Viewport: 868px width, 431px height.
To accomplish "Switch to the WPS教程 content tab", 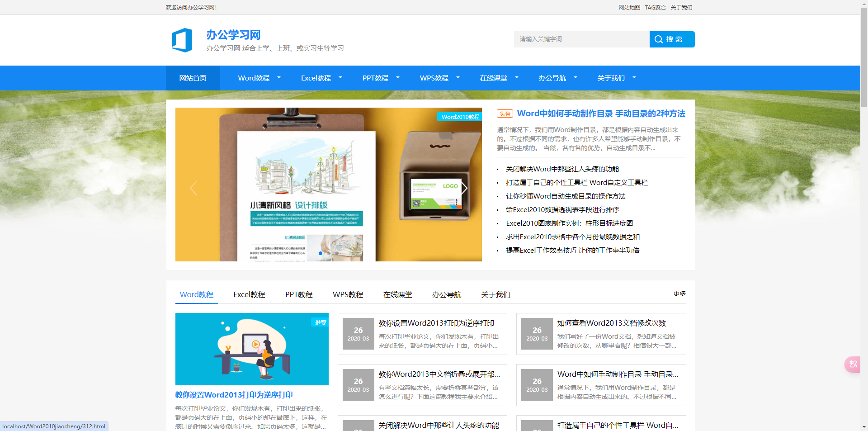I will click(x=348, y=294).
